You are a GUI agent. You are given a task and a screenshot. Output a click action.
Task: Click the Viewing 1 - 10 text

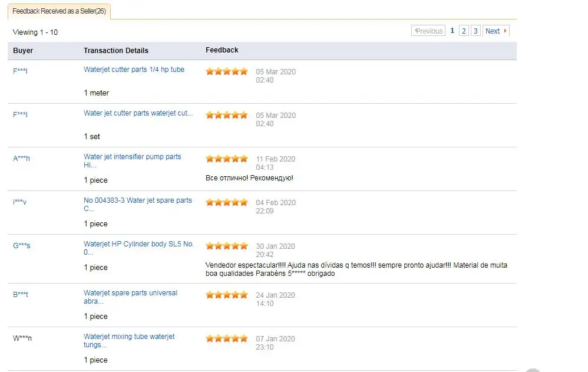35,32
